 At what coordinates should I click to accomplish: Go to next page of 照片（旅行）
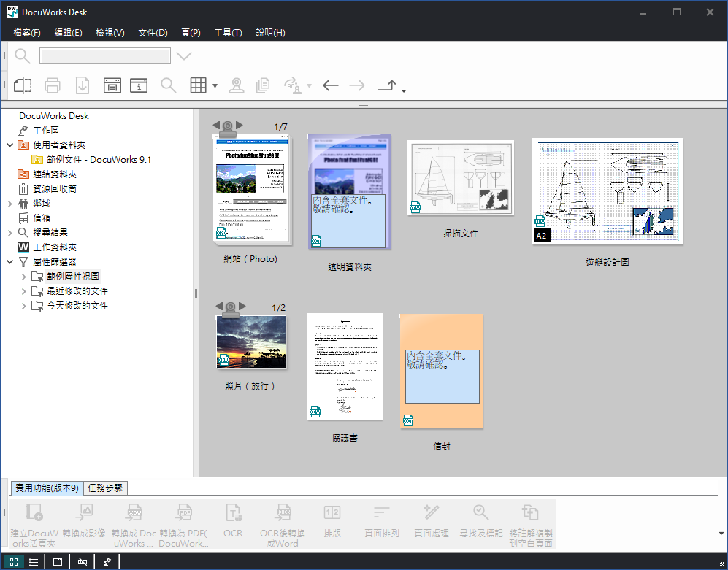(x=242, y=307)
